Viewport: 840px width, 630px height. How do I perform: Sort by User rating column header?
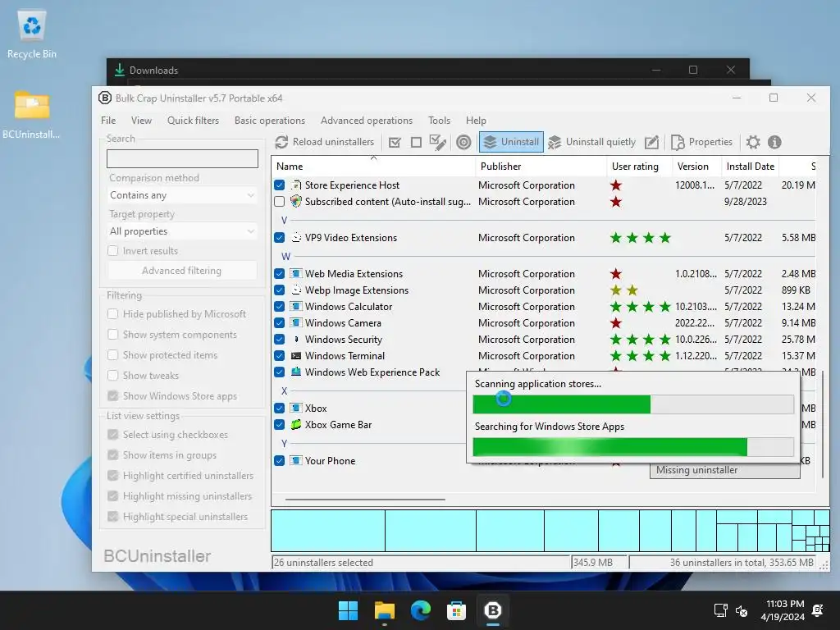coord(639,167)
